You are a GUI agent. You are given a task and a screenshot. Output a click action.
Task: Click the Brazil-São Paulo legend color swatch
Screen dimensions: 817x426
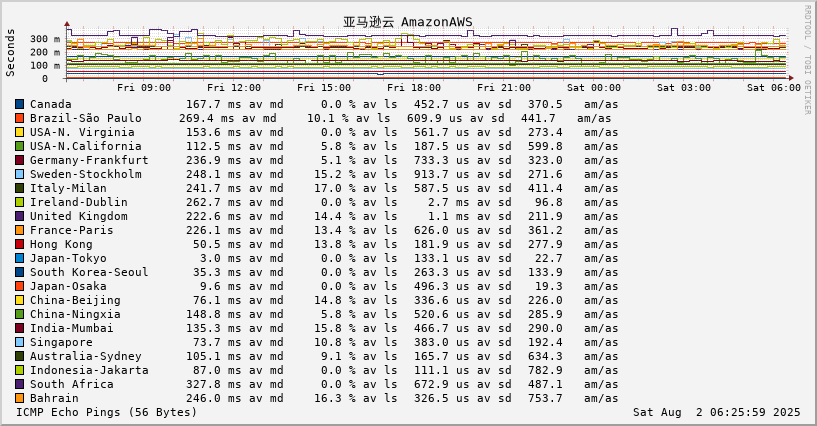pyautogui.click(x=19, y=118)
